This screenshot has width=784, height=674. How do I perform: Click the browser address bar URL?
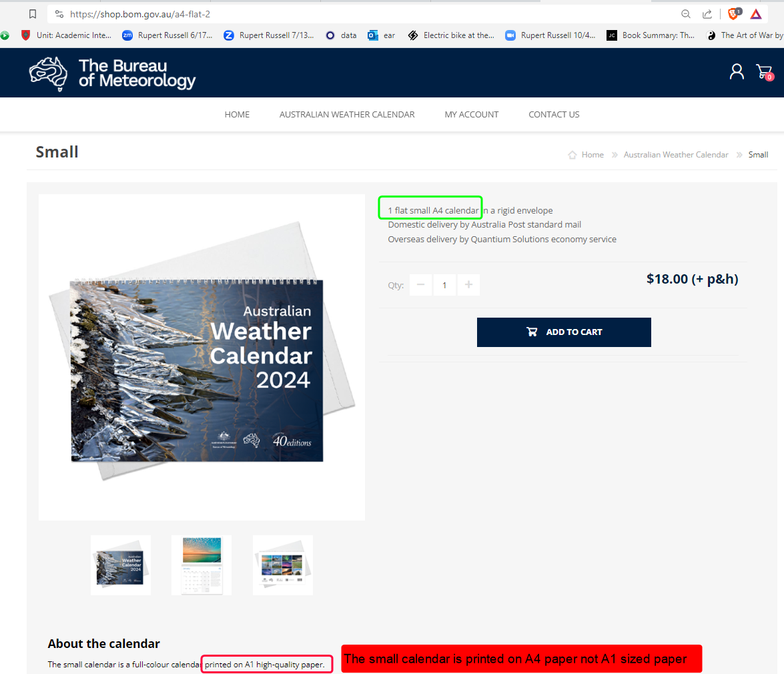click(x=140, y=14)
